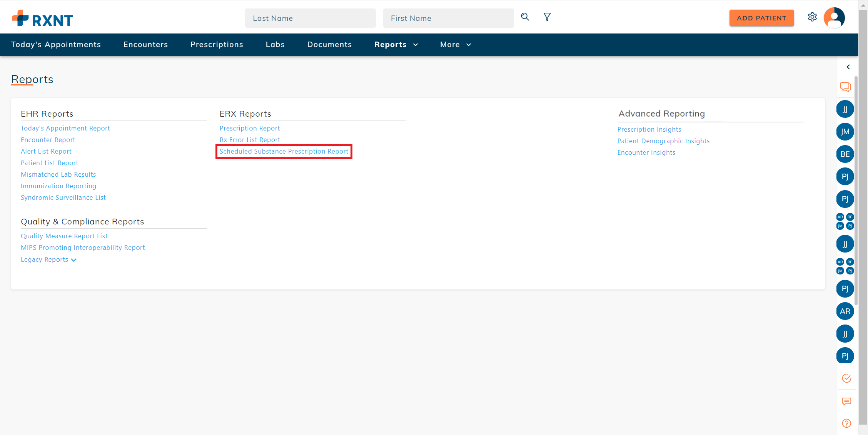Open the chat bubbles icon in sidebar

click(x=845, y=87)
